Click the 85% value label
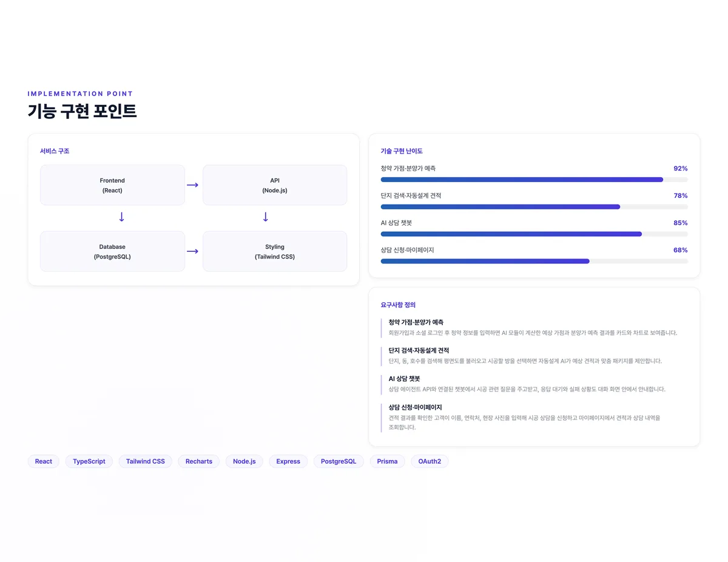Viewport: 728px width, 562px height. [x=681, y=223]
